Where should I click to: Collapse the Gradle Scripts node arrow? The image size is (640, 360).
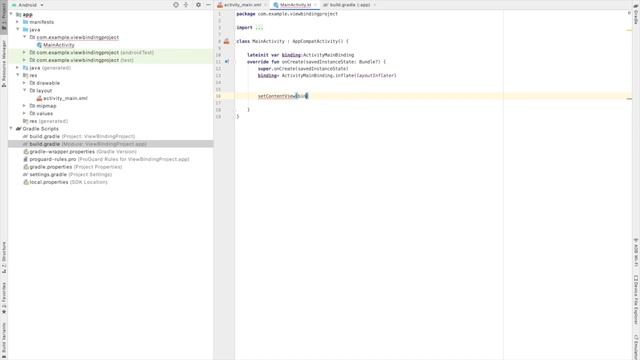[x=11, y=129]
